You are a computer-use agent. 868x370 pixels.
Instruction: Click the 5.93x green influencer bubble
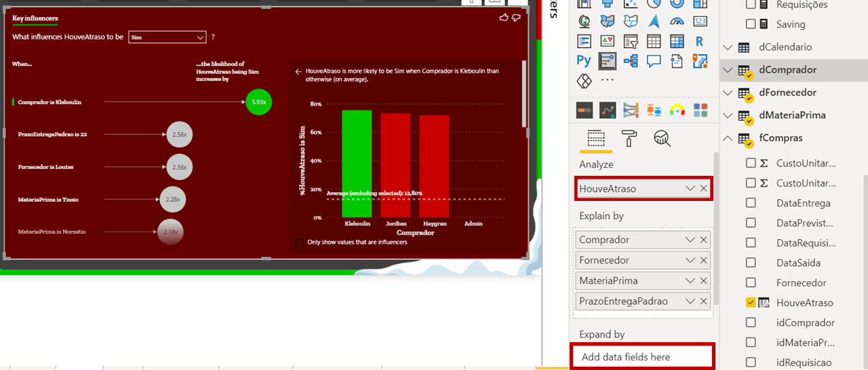(258, 102)
